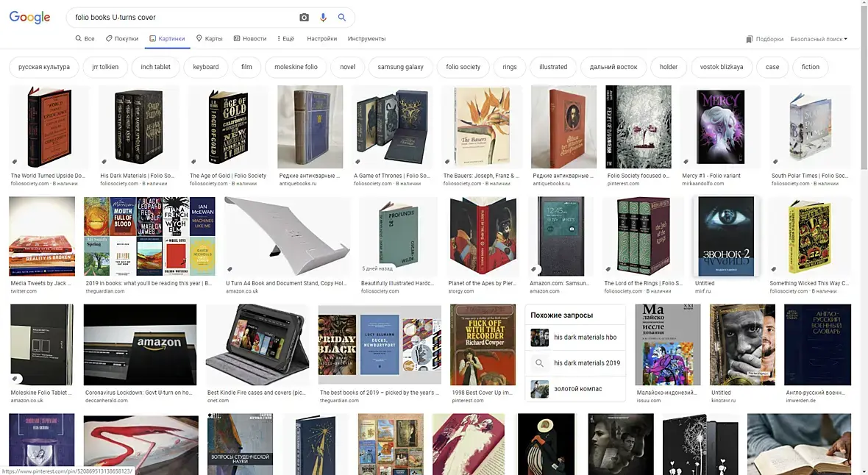Open the Безопасный поиск dropdown
The height and width of the screenshot is (475, 868).
[x=819, y=39]
